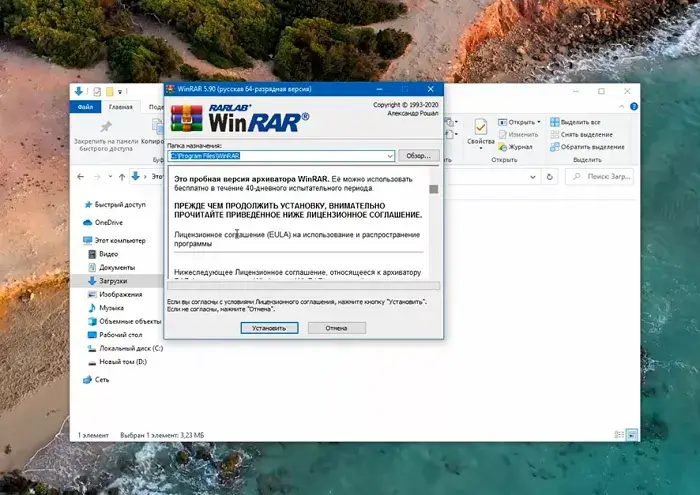Click Обратить выделение in Explorer ribbon
This screenshot has width=700, height=495.
[x=587, y=147]
